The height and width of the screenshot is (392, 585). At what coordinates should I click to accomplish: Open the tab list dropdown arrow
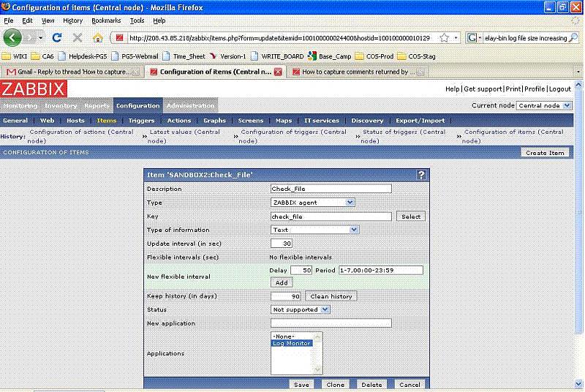tap(578, 72)
